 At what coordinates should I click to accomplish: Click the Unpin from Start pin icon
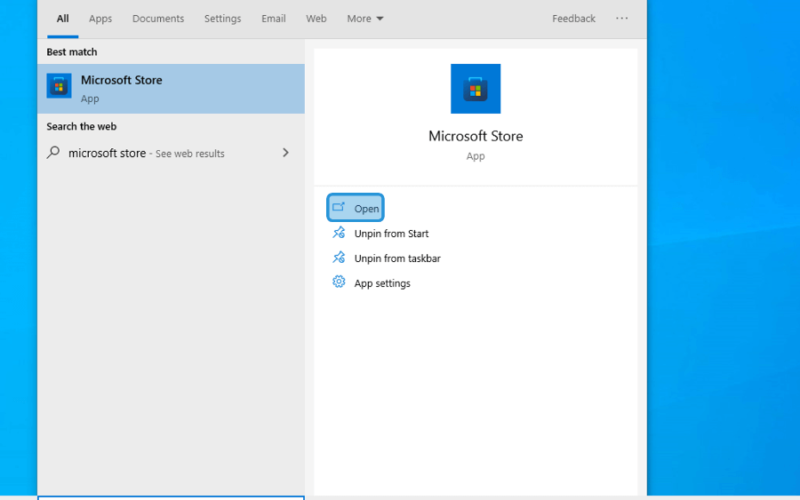pos(339,233)
